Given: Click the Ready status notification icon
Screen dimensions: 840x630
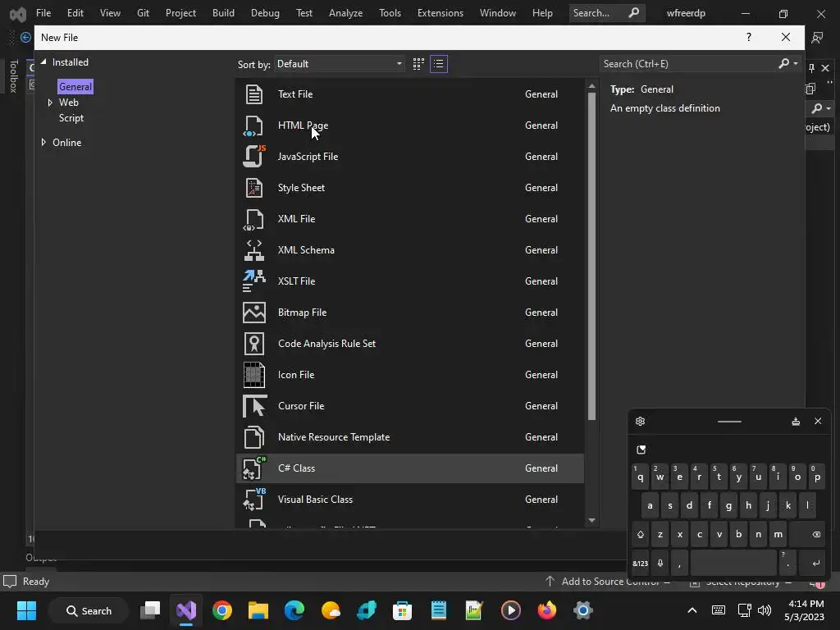Looking at the screenshot, I should [10, 582].
